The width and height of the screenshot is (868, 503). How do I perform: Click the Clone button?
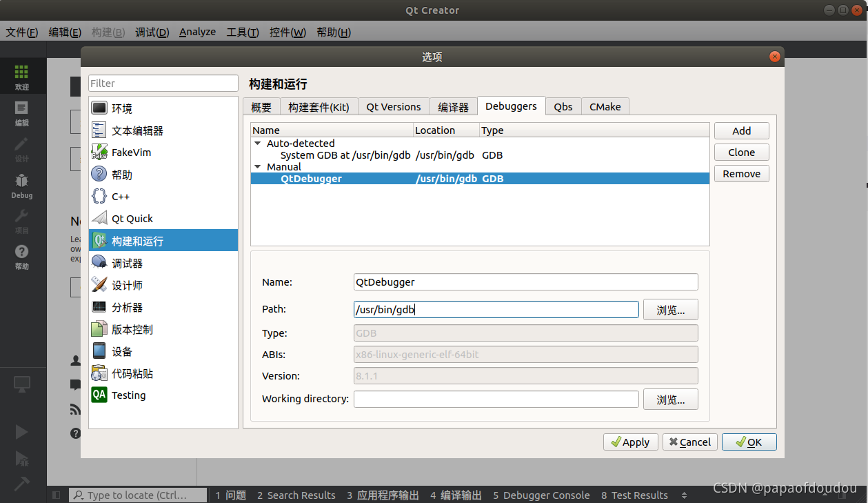(741, 152)
